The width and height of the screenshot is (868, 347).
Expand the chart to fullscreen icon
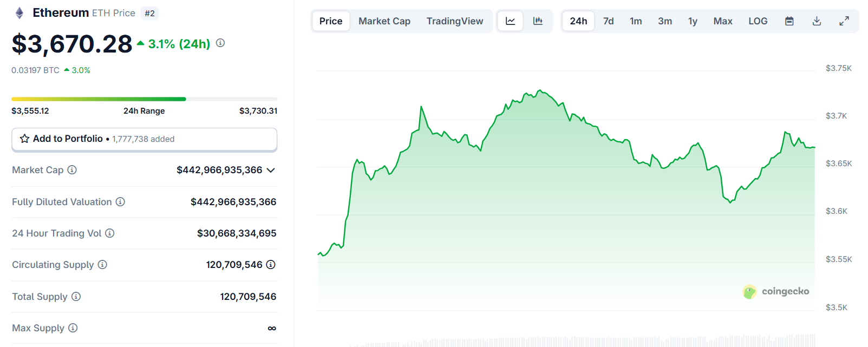pos(844,21)
